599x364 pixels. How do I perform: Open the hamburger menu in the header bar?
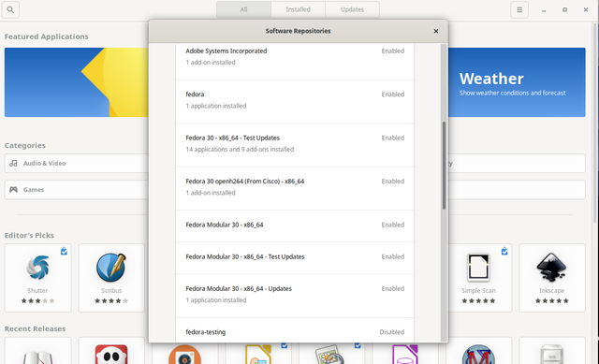(519, 9)
